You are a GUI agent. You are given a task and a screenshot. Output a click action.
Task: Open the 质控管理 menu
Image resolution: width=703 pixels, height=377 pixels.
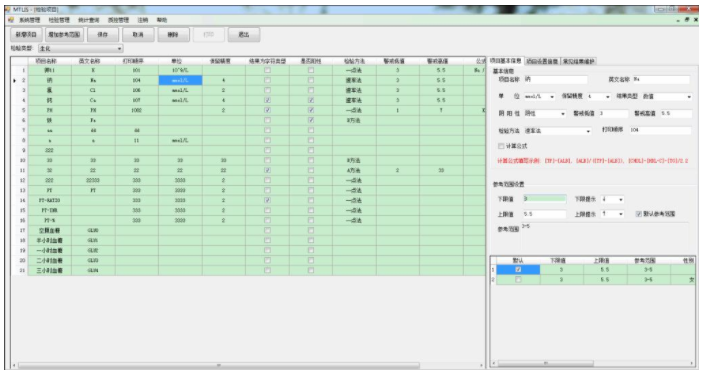[118, 20]
